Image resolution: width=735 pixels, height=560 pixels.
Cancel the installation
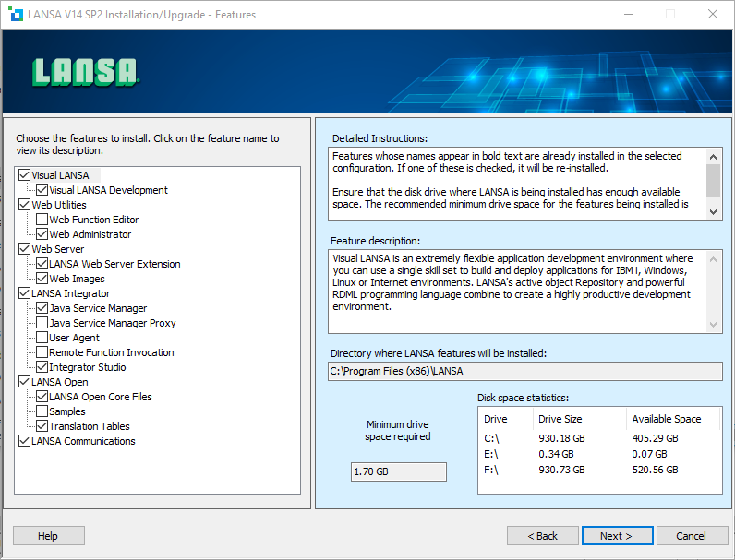(x=692, y=536)
